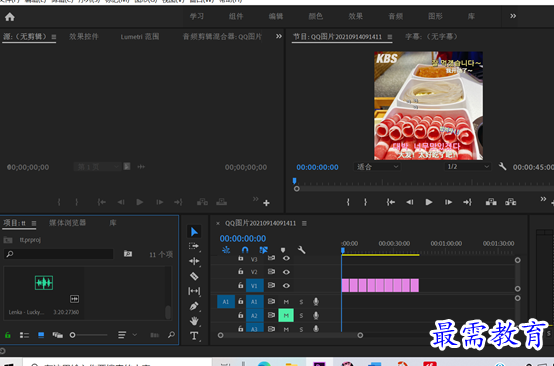Open Program monitor button editor plus icon

[x=553, y=203]
